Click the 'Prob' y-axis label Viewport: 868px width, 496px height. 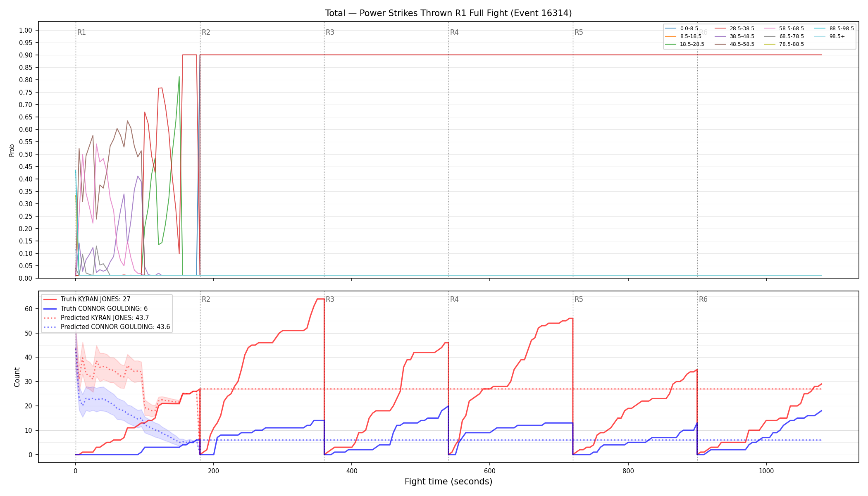tap(12, 150)
